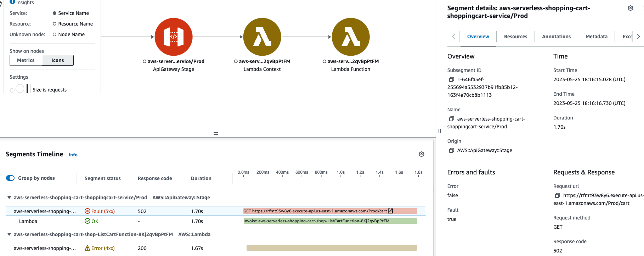The image size is (644, 256).
Task: Open Segment details settings gear
Action: 631,8
